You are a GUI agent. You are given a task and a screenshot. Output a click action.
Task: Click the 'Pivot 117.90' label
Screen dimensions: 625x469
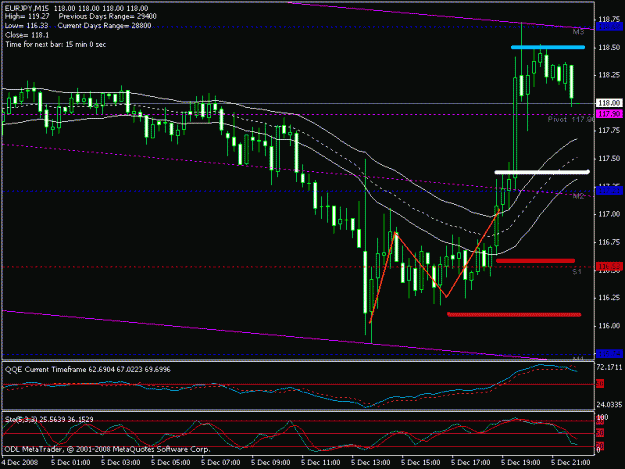point(571,120)
